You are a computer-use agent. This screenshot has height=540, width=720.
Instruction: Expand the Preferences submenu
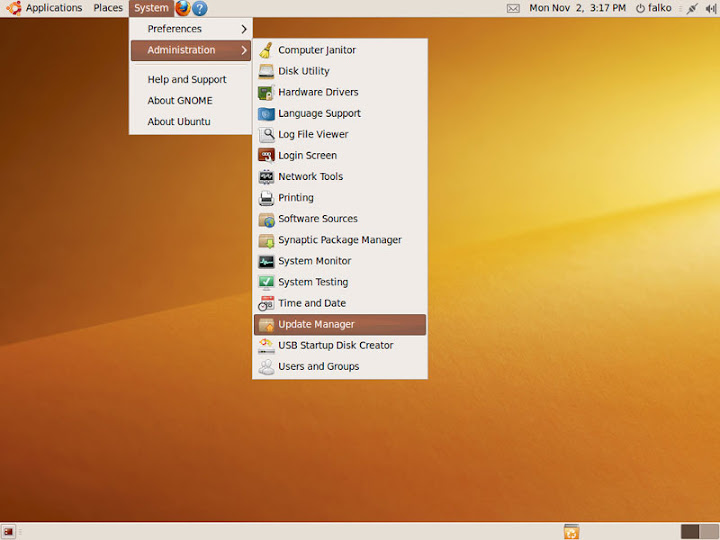190,29
